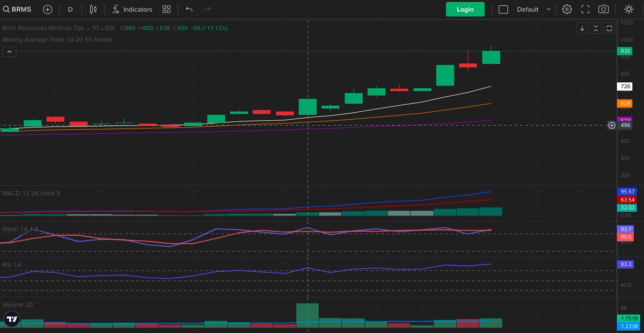Click the 935 current price label
The height and width of the screenshot is (333, 644).
(625, 51)
